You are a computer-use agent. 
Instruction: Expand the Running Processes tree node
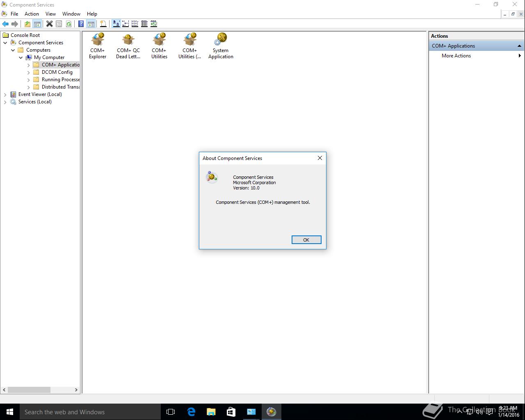click(29, 80)
